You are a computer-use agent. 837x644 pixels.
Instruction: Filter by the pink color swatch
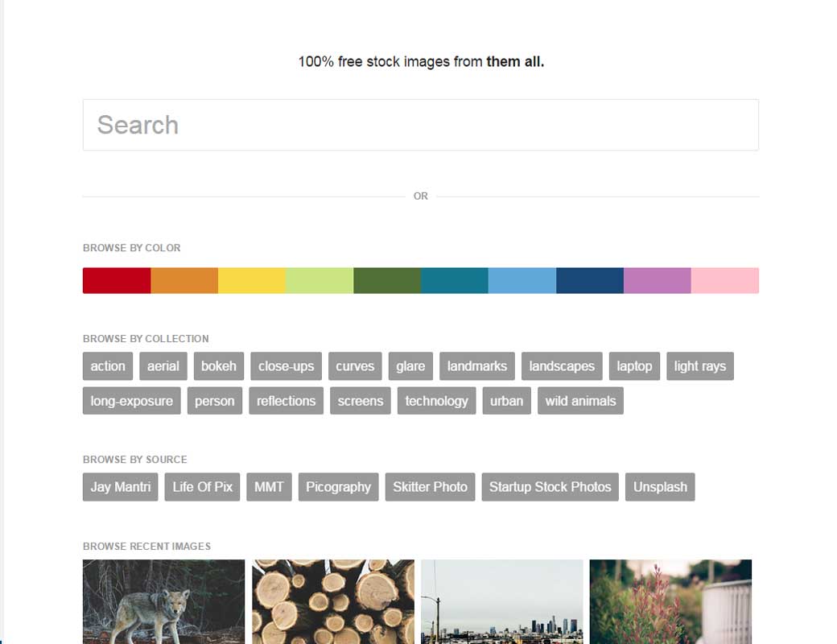click(724, 280)
